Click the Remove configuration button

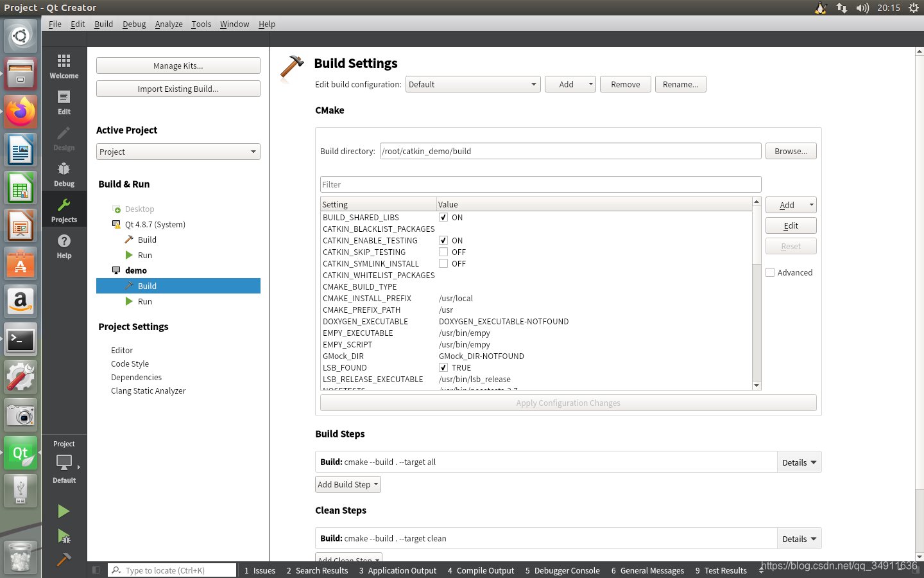(x=626, y=84)
